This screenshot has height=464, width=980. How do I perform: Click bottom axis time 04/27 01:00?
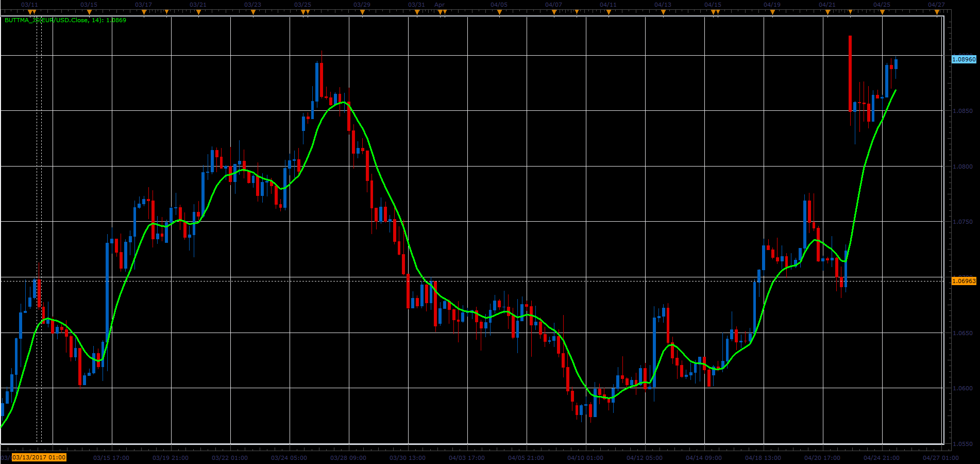[x=941, y=458]
